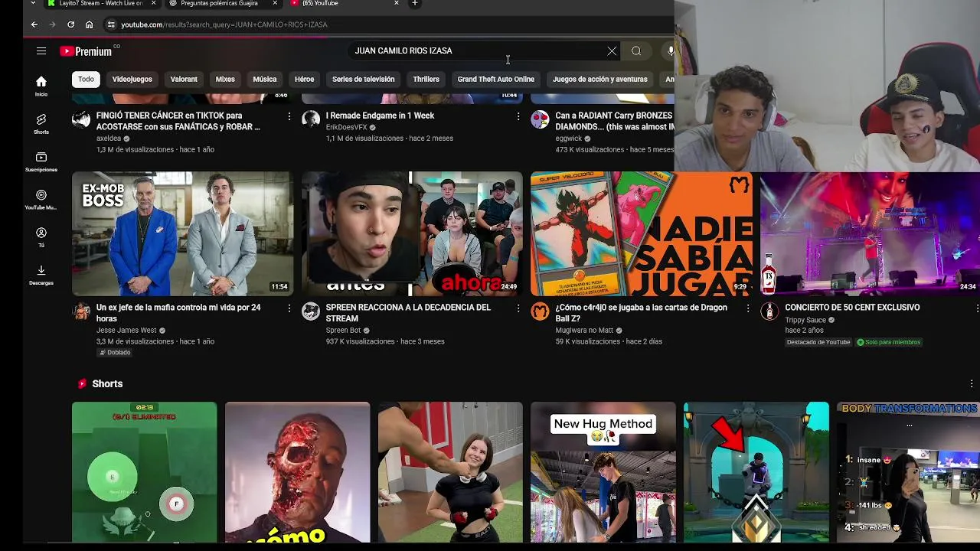Visit the Spreen Bot channel

tap(343, 331)
